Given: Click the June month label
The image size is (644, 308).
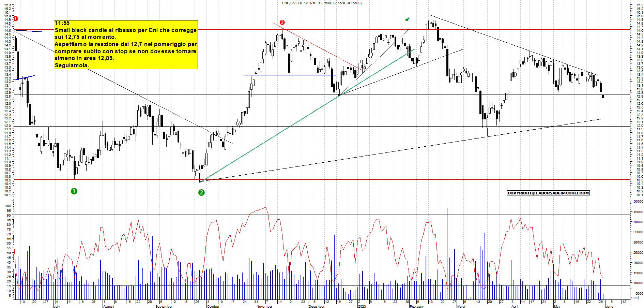Looking at the screenshot, I should 609,306.
